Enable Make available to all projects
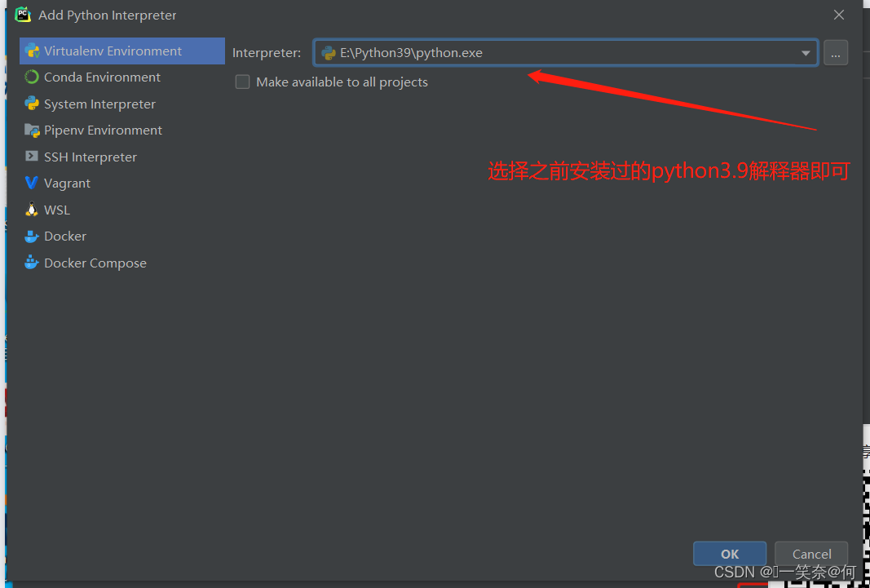The image size is (870, 588). point(242,82)
